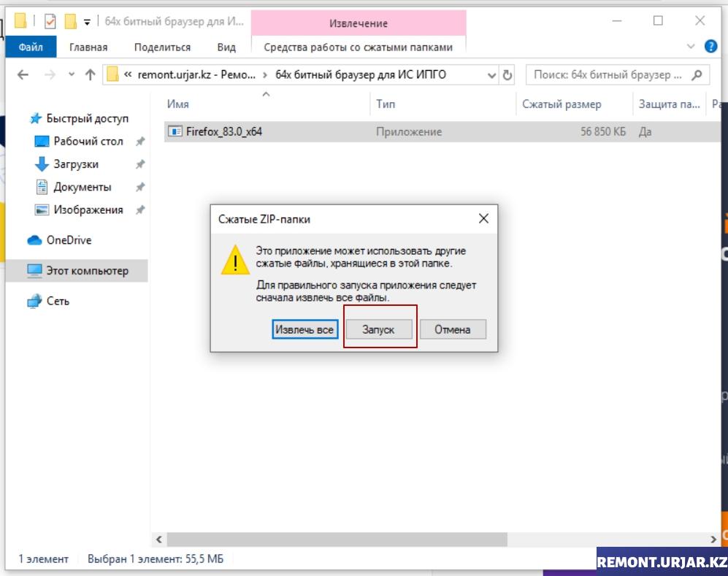Sort by the Сжатый размер column header
728x576 pixels.
click(x=562, y=104)
